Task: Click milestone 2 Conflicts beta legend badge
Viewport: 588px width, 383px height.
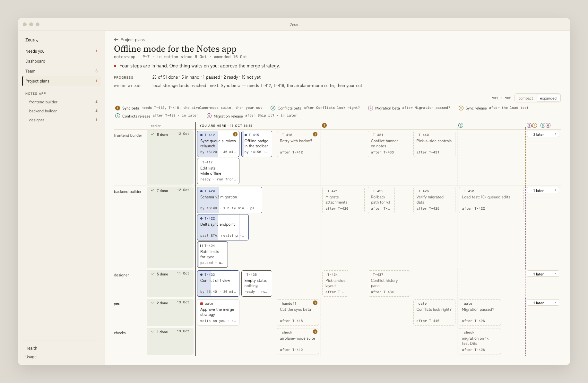Action: pyautogui.click(x=273, y=108)
